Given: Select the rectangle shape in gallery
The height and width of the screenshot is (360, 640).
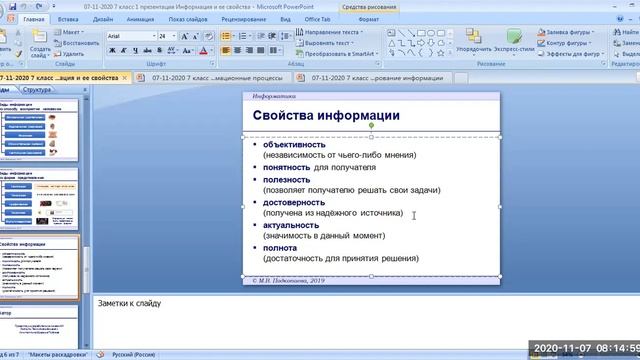Looking at the screenshot, I should click(x=421, y=33).
